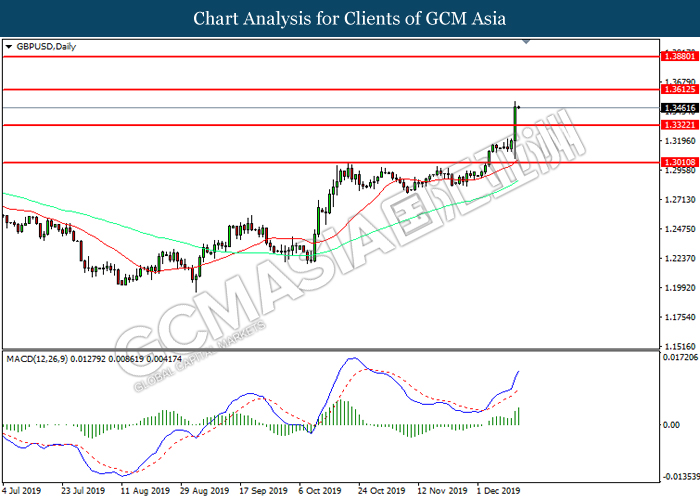The width and height of the screenshot is (700, 500).
Task: Select the 1.30108 support price label
Action: coord(680,162)
